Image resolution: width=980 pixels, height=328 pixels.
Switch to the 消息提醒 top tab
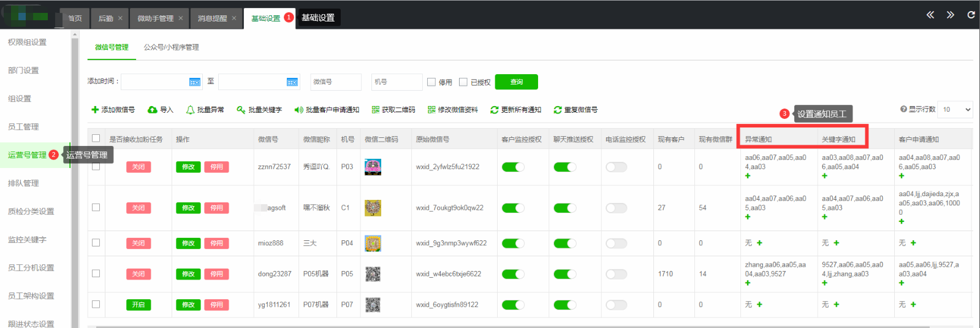click(x=212, y=18)
